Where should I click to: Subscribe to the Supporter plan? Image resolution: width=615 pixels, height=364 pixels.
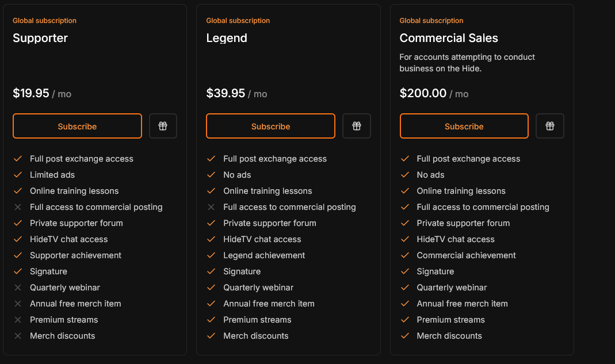pos(77,126)
